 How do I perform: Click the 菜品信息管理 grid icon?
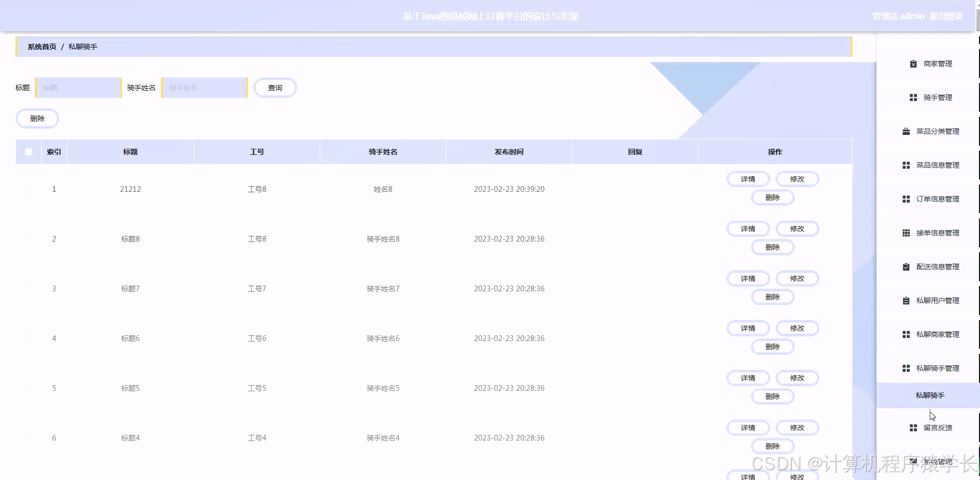906,166
